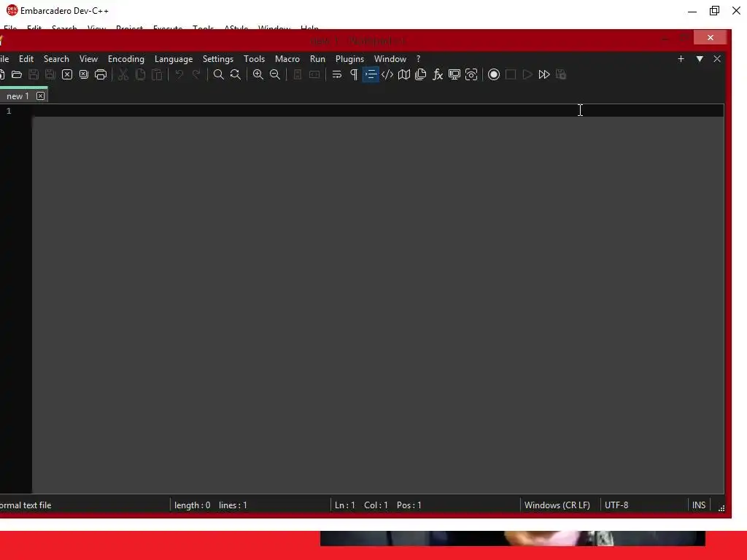
Task: Click the Open file folder icon
Action: click(x=17, y=74)
